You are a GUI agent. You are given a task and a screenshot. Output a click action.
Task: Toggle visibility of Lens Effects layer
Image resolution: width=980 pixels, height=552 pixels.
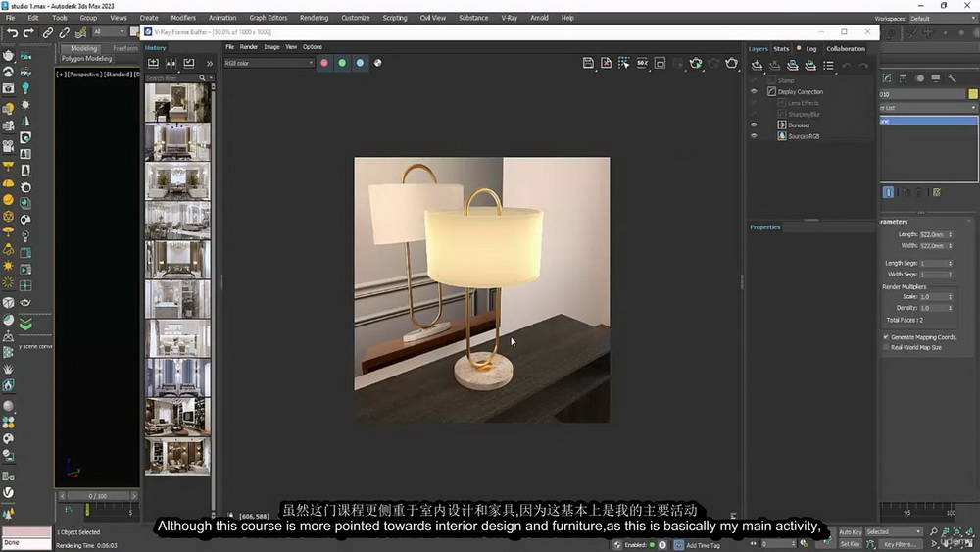click(x=754, y=103)
